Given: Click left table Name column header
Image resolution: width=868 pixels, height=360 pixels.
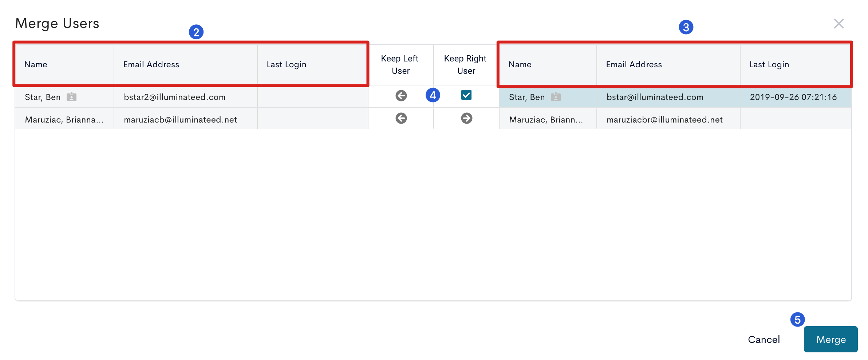Looking at the screenshot, I should coord(64,64).
